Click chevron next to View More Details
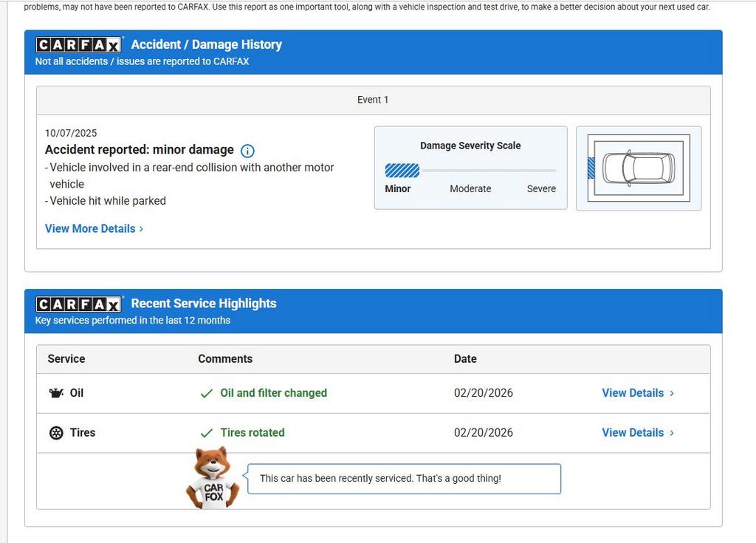Image resolution: width=756 pixels, height=543 pixels. (141, 229)
